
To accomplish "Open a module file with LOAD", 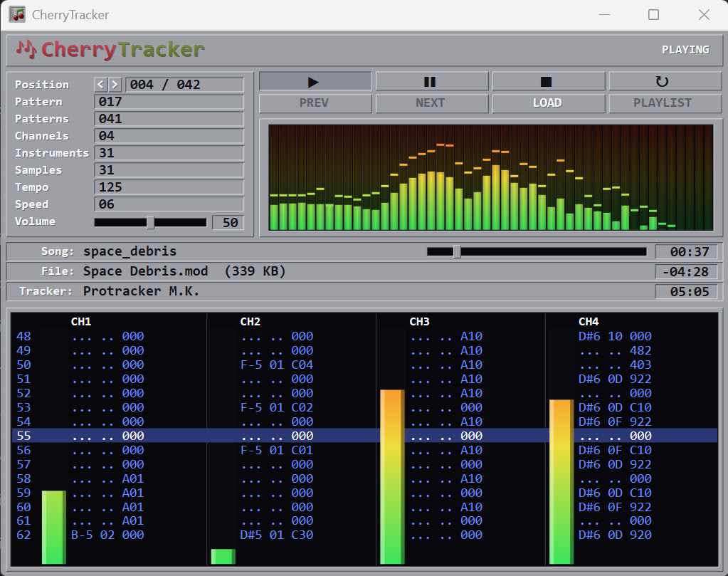I will [x=549, y=103].
